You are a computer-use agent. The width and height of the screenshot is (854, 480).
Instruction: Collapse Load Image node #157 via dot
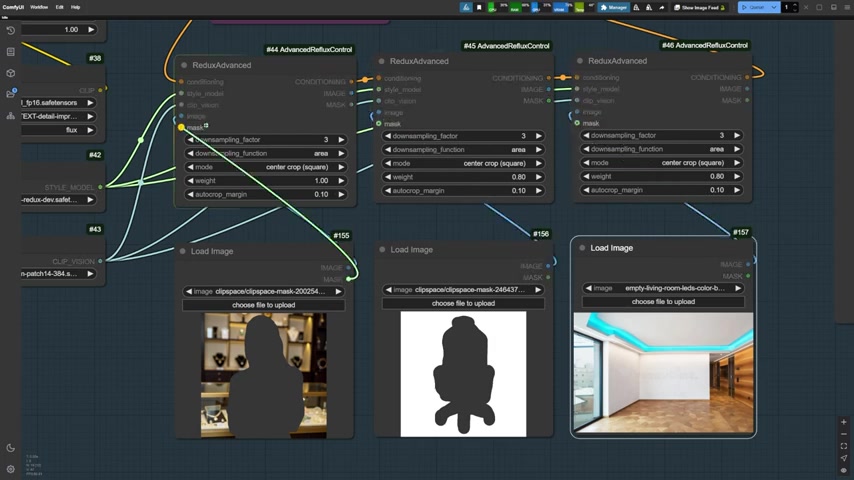pyautogui.click(x=582, y=248)
